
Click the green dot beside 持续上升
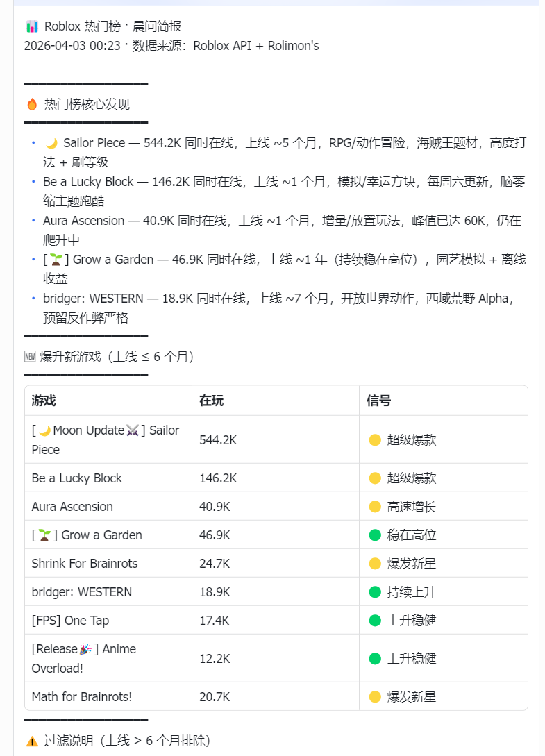point(375,592)
